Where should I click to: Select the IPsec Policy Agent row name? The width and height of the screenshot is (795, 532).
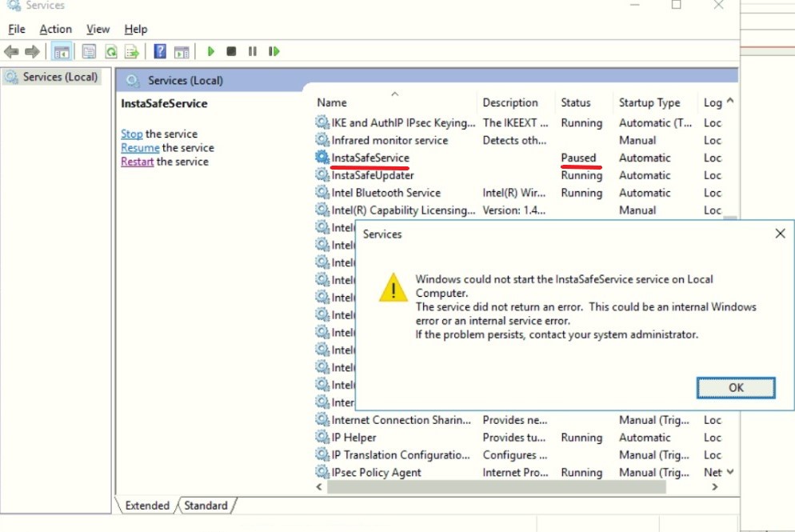point(376,472)
